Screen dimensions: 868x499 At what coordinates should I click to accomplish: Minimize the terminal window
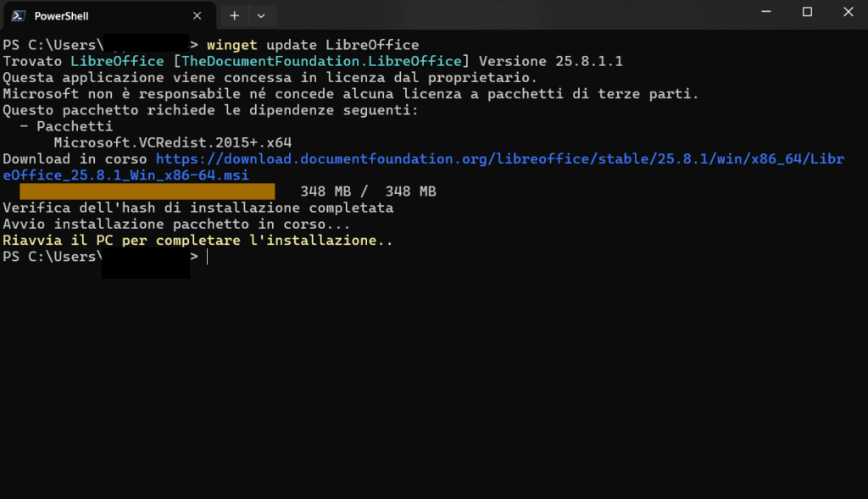click(766, 12)
